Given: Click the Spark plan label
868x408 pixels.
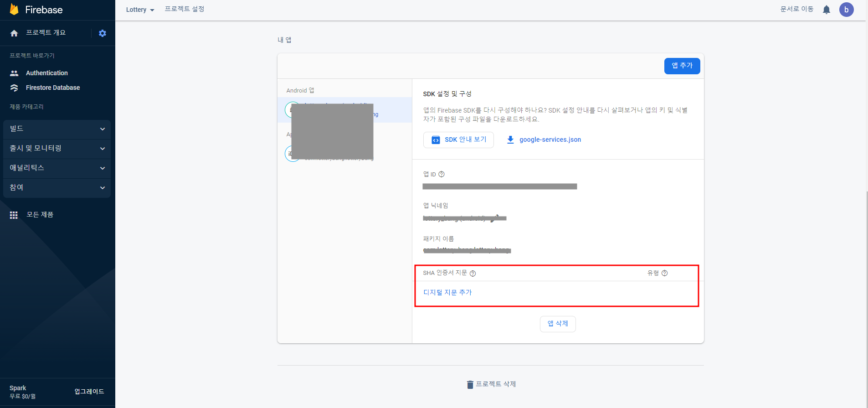Looking at the screenshot, I should (x=18, y=388).
